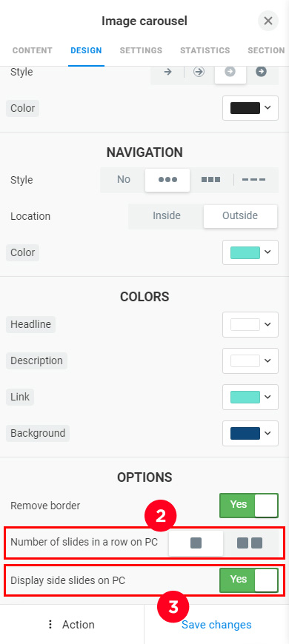Toggle the Remove border switch
Image resolution: width=289 pixels, height=644 pixels.
pos(249,505)
